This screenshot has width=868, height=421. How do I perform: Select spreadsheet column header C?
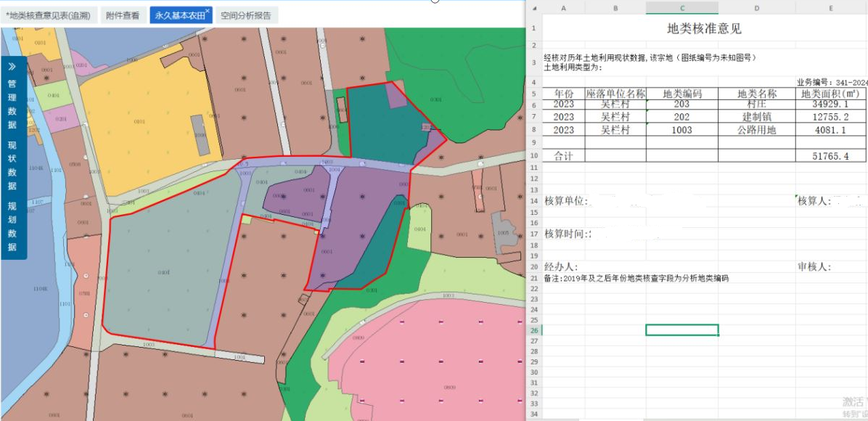click(682, 8)
